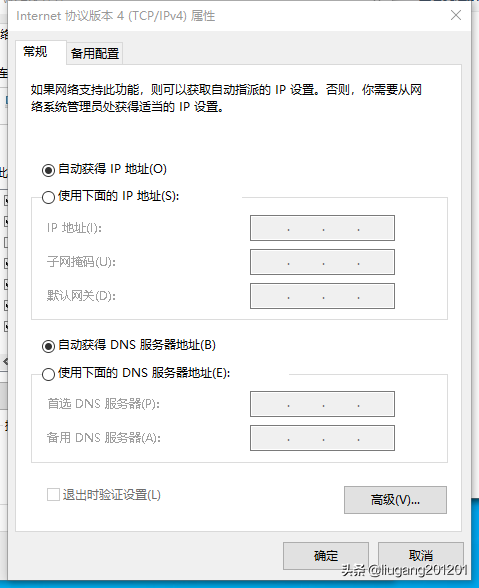This screenshot has height=588, width=479.
Task: Click the IP 地址 input field
Action: coord(322,228)
